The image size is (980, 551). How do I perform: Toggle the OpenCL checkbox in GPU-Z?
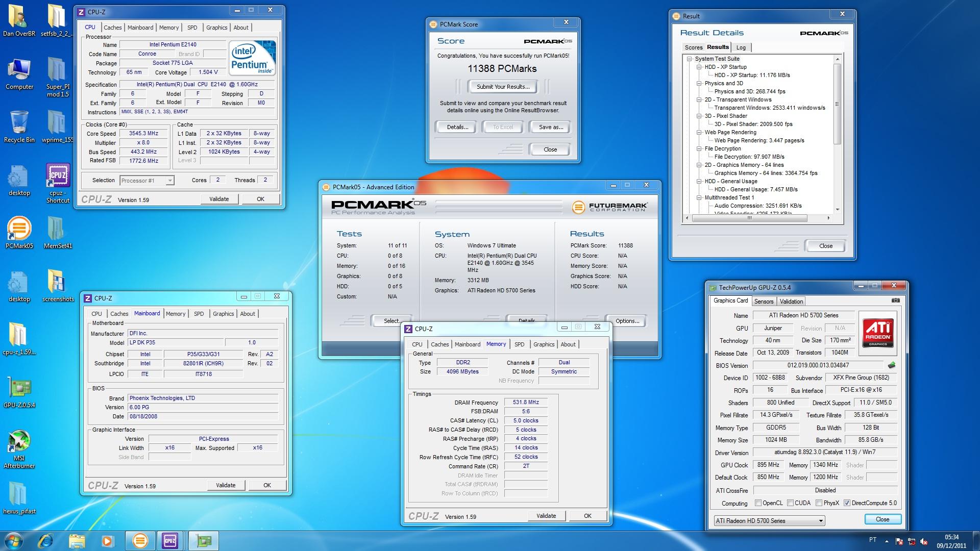tap(758, 503)
